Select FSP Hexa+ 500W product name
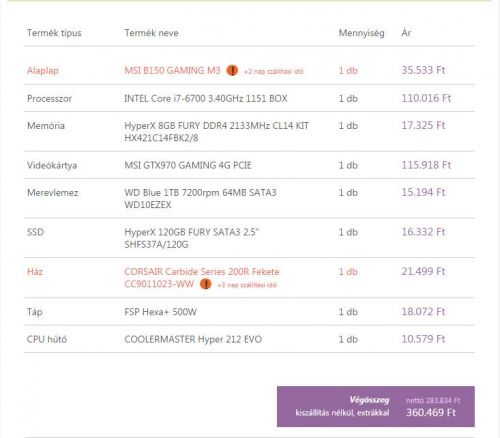500x438 pixels. [160, 312]
